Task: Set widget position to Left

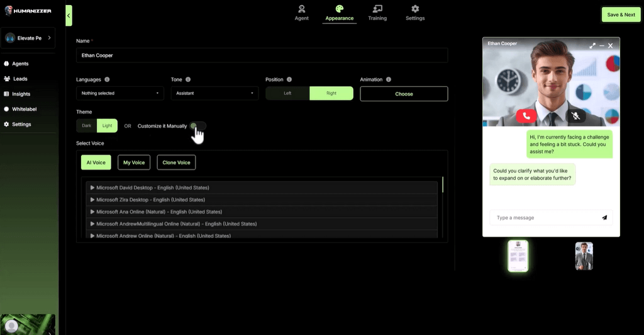Action: tap(287, 94)
